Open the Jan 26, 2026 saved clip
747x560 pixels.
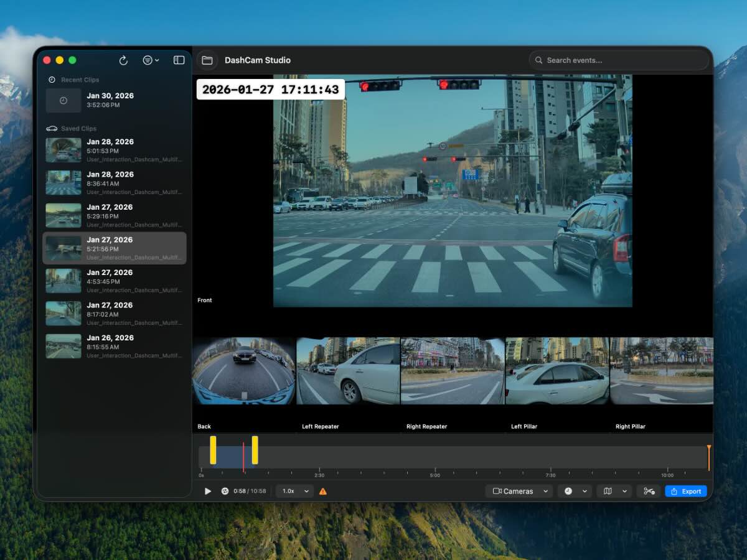[115, 346]
